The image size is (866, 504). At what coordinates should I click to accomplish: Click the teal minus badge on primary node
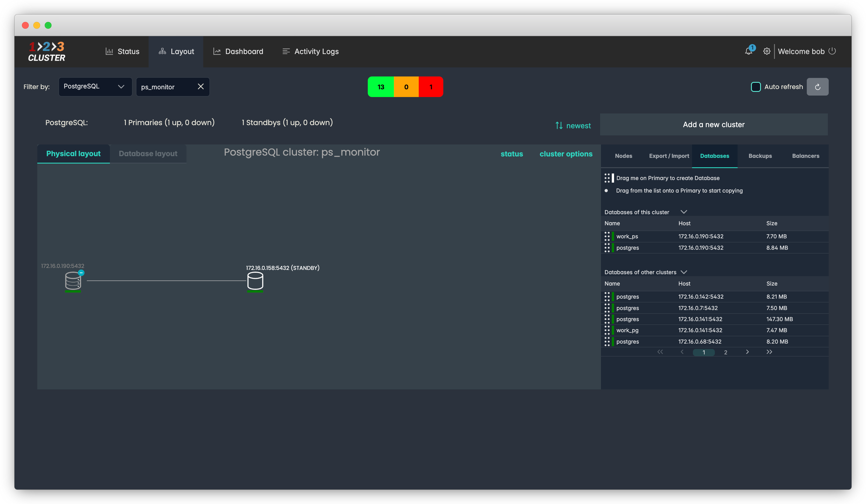pos(81,272)
